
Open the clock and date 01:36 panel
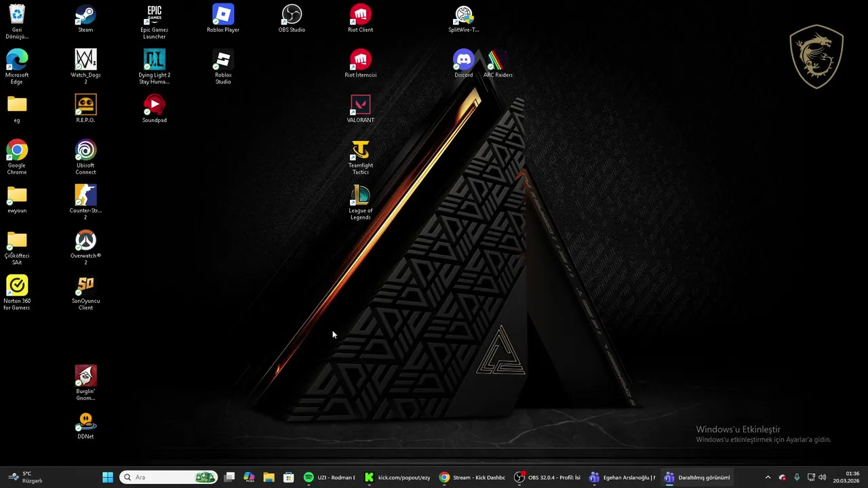pyautogui.click(x=848, y=477)
